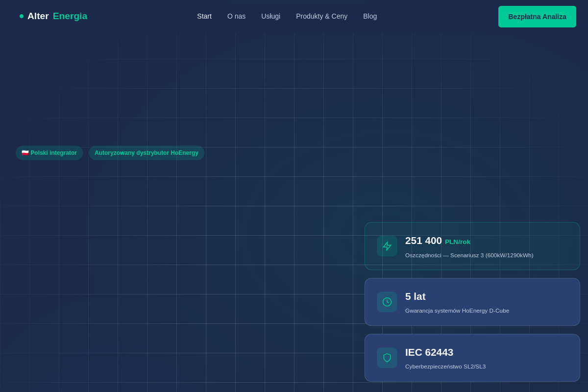Click Autoryzowany dystrybutor HoEnergy badge
588x392 pixels.
(x=147, y=153)
